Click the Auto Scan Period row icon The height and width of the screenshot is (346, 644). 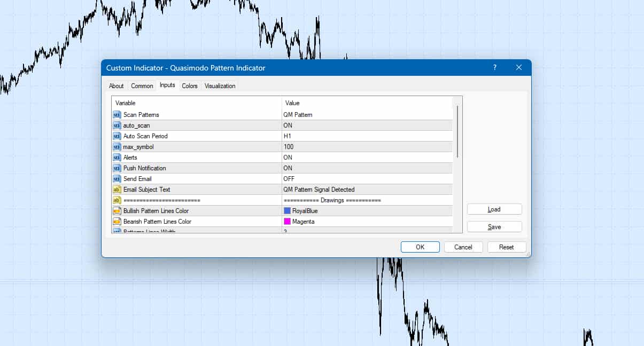point(117,136)
